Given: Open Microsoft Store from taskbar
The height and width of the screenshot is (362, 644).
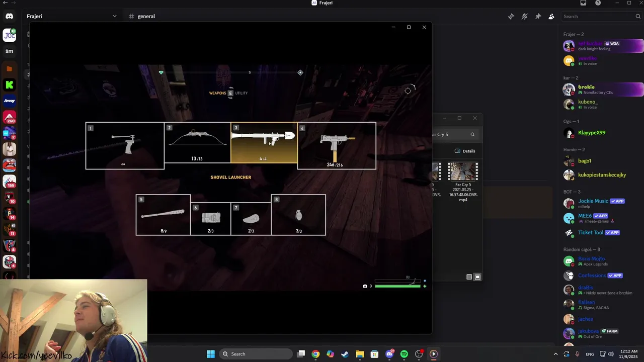Looking at the screenshot, I should coord(374,354).
